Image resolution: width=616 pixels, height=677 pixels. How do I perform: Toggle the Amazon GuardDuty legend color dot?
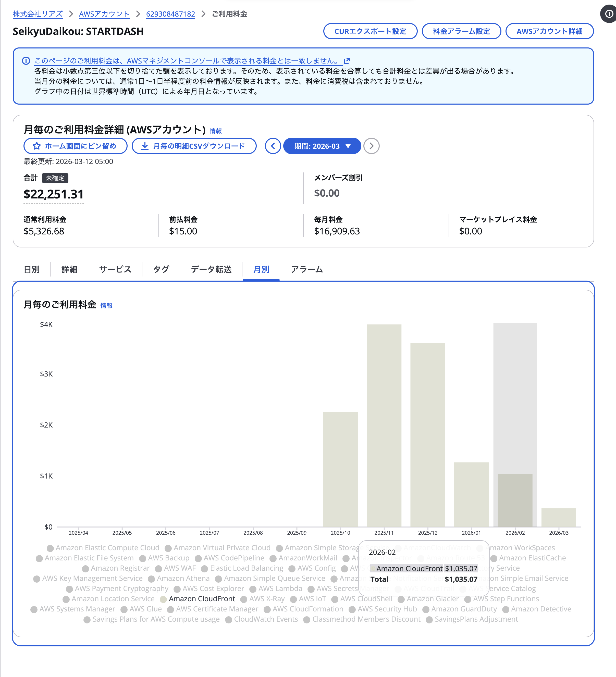coord(426,609)
